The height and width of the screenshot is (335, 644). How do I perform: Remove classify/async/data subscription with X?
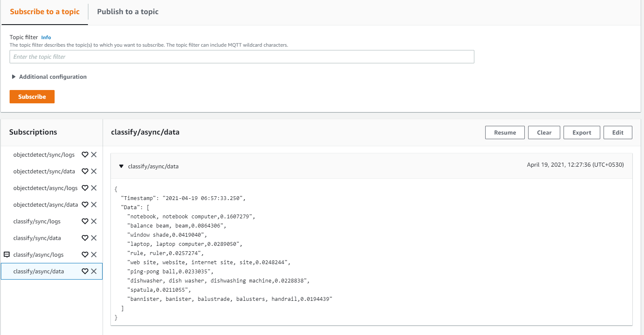tap(94, 271)
